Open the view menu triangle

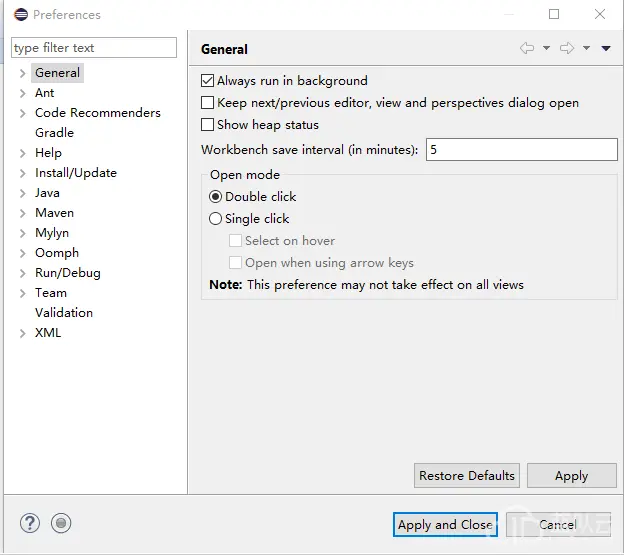tap(606, 49)
